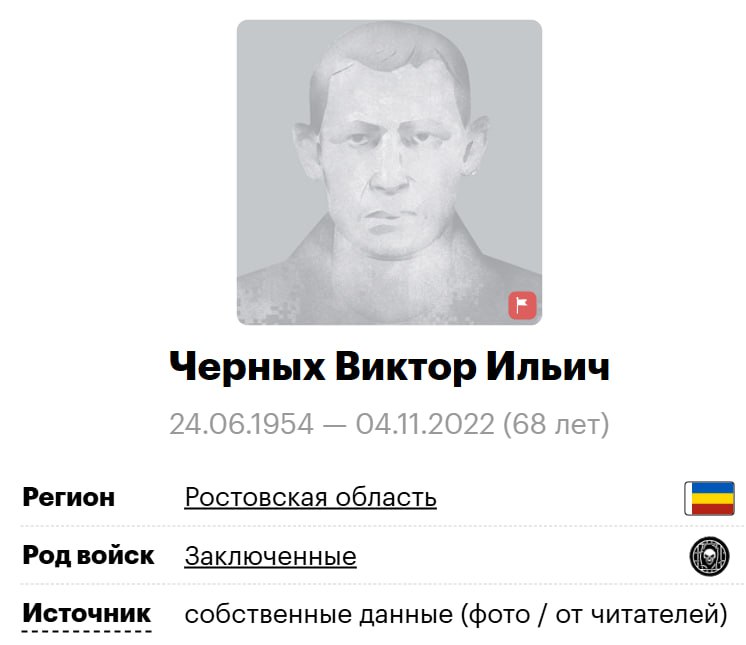
Task: Click the patronymic Ильич in heading
Action: 548,367
